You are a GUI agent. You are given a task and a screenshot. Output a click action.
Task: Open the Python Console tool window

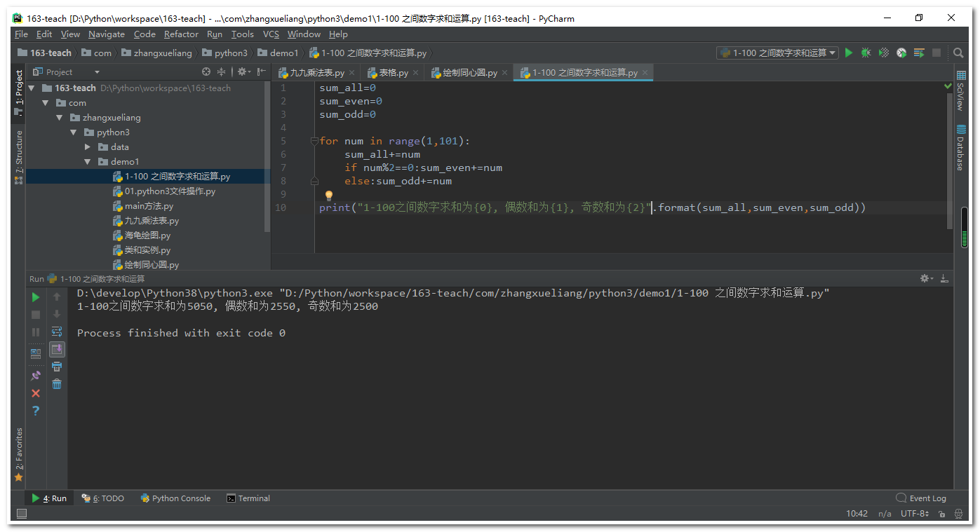(175, 498)
